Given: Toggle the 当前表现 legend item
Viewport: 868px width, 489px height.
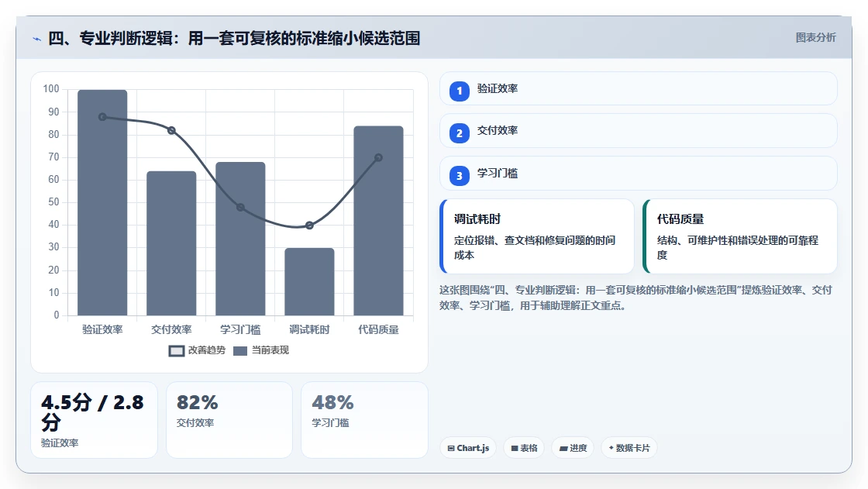Looking at the screenshot, I should click(x=261, y=350).
